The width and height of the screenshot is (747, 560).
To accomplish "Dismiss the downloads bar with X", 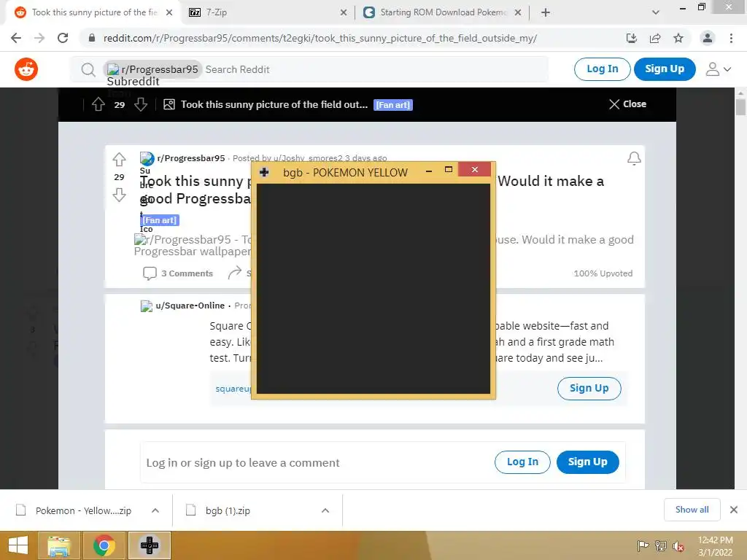I will pyautogui.click(x=734, y=510).
